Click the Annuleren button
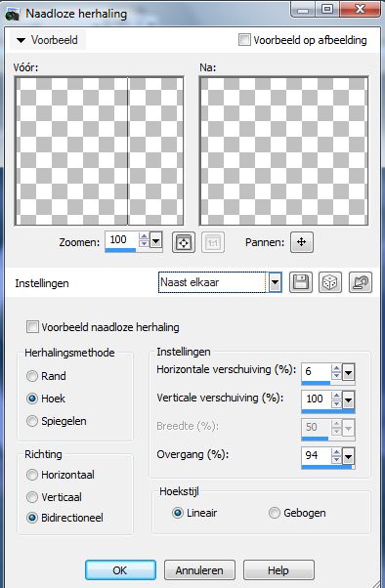Screen dimensions: 385x588 (x=199, y=570)
